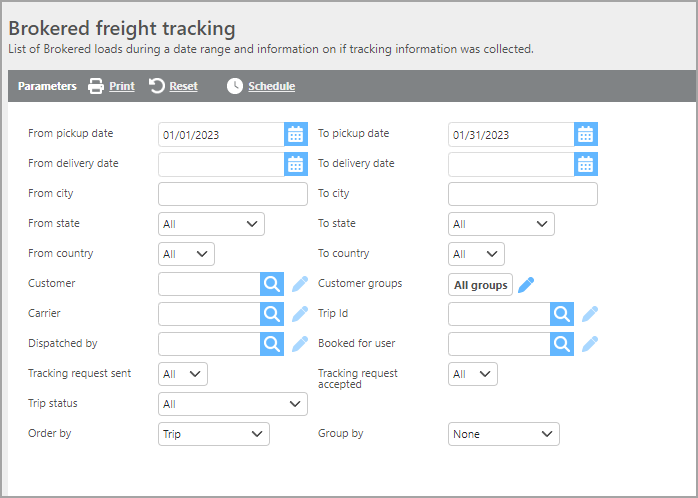Open the Trip status dropdown

[x=232, y=404]
